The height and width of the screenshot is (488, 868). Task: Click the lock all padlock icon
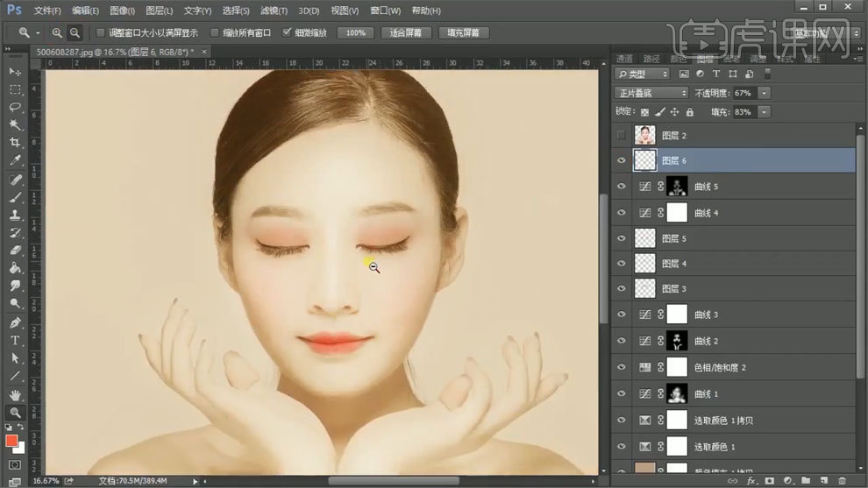coord(689,112)
